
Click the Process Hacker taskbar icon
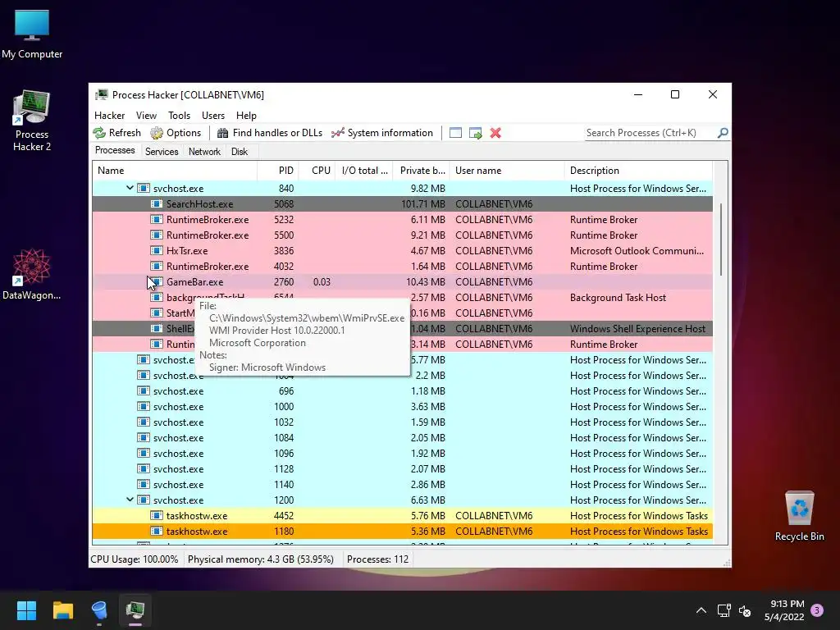pyautogui.click(x=135, y=610)
